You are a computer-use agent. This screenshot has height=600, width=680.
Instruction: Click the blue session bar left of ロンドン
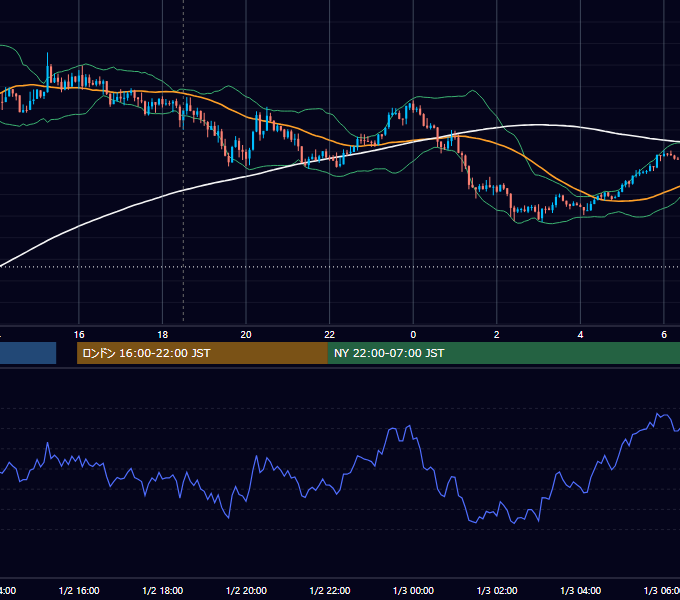(x=28, y=353)
